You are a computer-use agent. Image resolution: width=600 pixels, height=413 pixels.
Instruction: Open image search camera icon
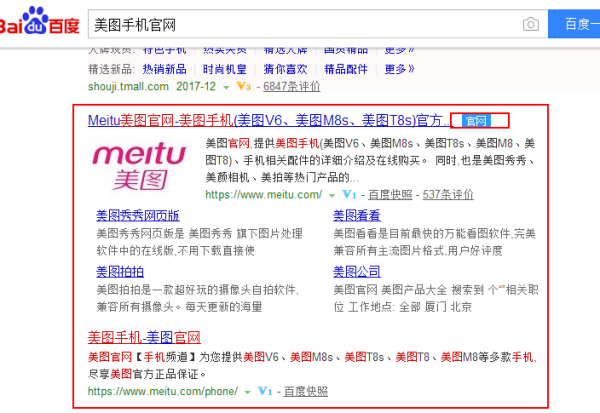pos(531,24)
